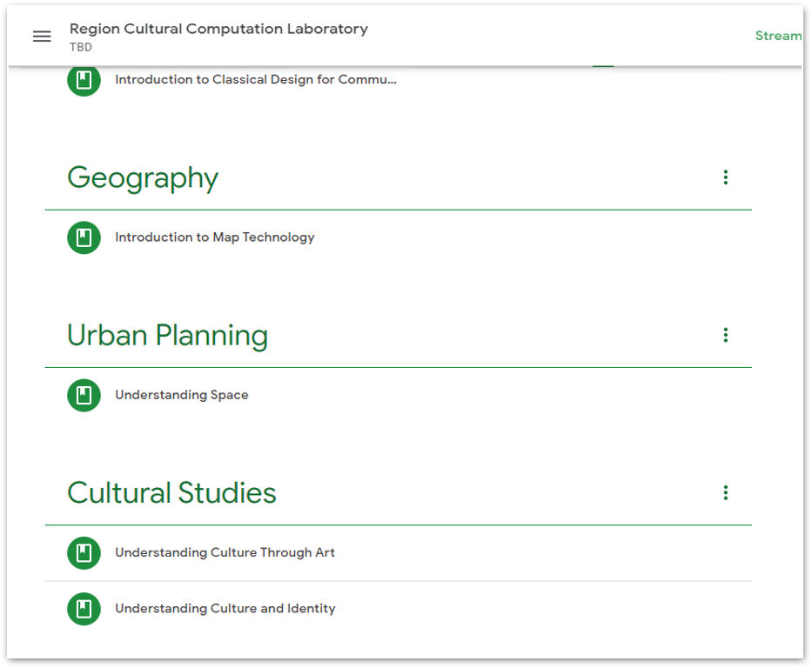Screen dimensions: 812x668
Task: Switch to the Stream tab
Action: 779,36
